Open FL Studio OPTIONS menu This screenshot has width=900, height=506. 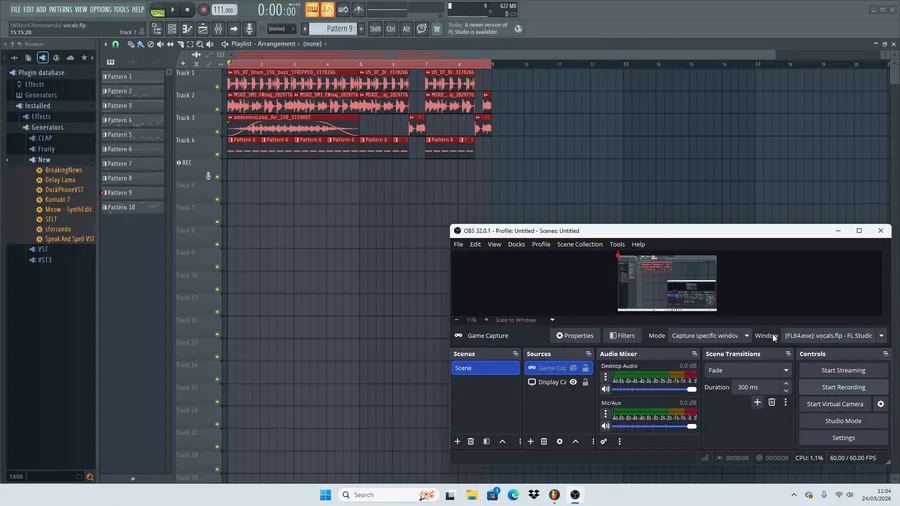pyautogui.click(x=100, y=9)
